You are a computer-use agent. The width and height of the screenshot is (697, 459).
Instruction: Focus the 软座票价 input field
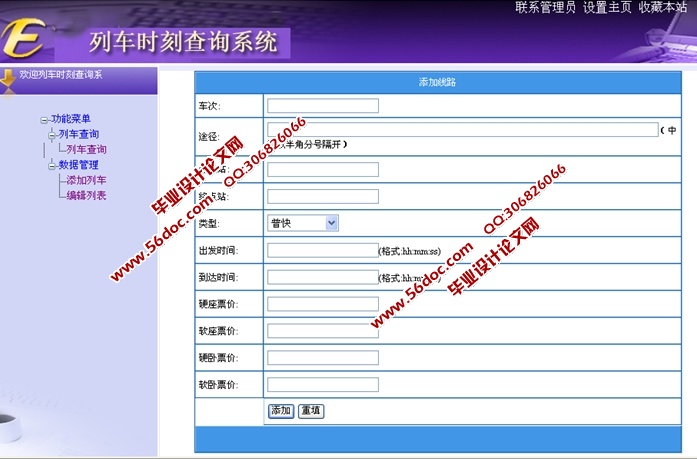click(x=323, y=331)
